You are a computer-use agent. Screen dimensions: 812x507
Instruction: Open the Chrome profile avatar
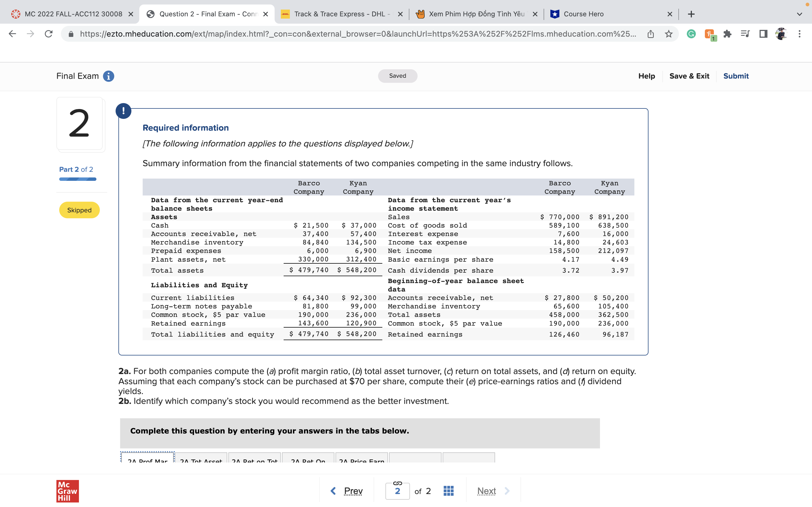[x=782, y=34]
